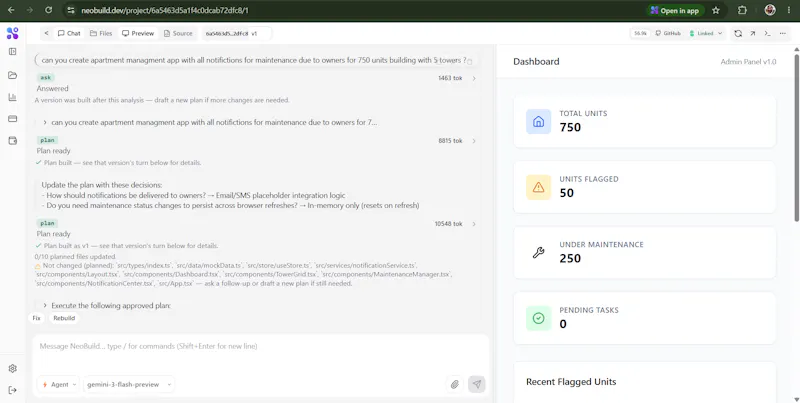
Task: Open the wallet icon in left sidebar
Action: point(13,141)
